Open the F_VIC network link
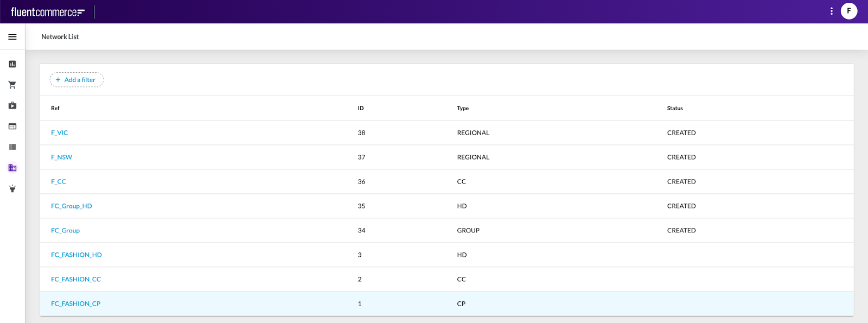The height and width of the screenshot is (323, 868). point(59,133)
